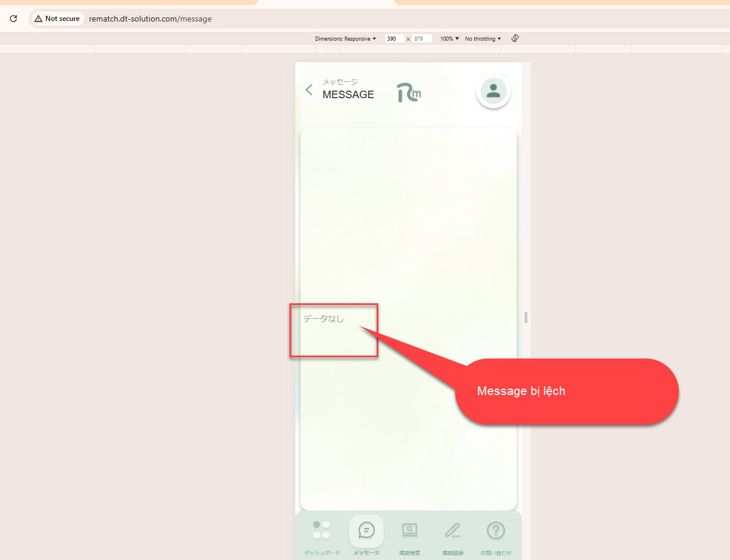Grab the viewport right-edge resize handle
The height and width of the screenshot is (560, 730).
pos(526,317)
